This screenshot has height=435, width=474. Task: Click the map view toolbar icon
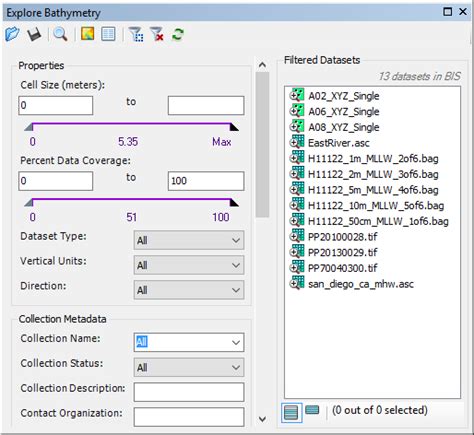click(x=87, y=34)
